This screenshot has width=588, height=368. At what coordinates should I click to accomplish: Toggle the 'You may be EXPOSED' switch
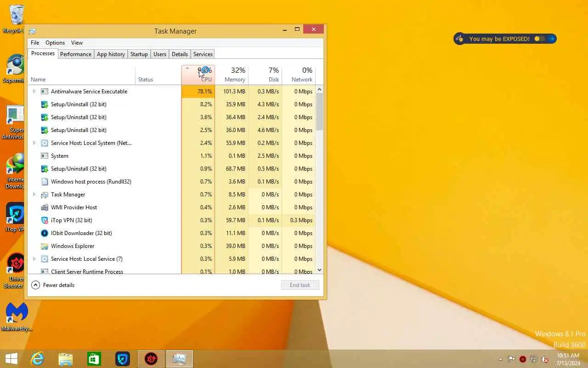click(x=539, y=39)
